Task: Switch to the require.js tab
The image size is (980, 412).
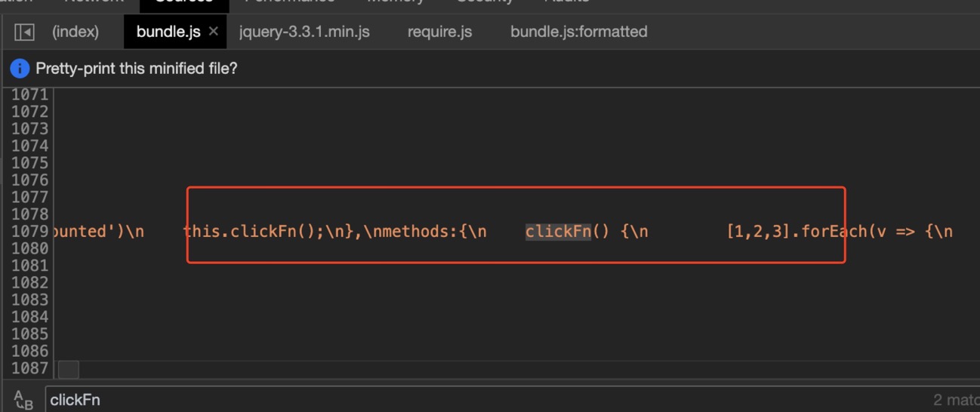Action: pos(439,32)
